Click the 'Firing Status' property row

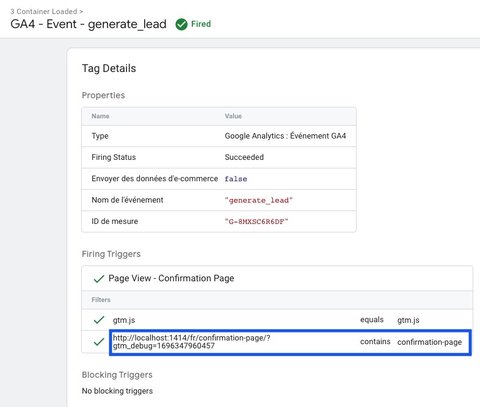219,157
